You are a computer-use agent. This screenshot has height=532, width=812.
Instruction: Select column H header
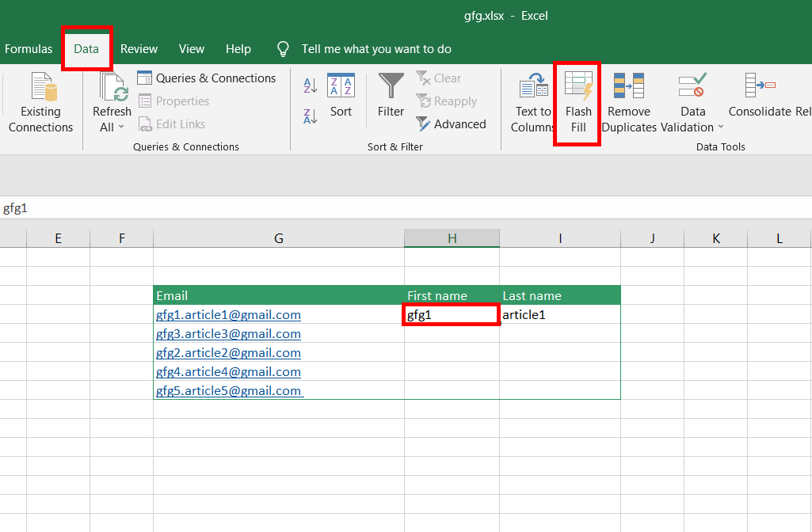point(452,237)
